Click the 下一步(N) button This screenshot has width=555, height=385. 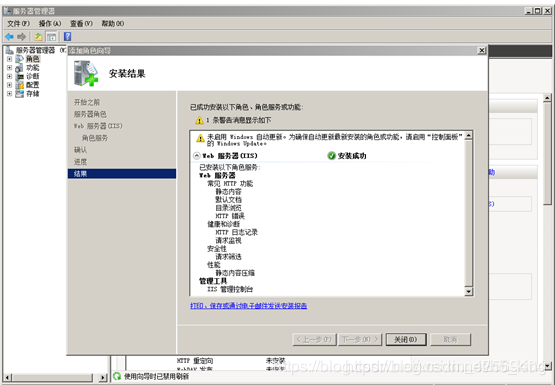(x=360, y=339)
